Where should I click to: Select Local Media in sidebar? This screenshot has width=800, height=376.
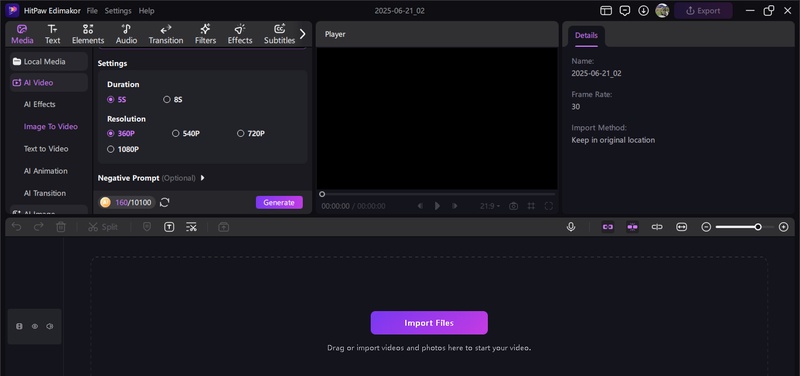[48, 61]
